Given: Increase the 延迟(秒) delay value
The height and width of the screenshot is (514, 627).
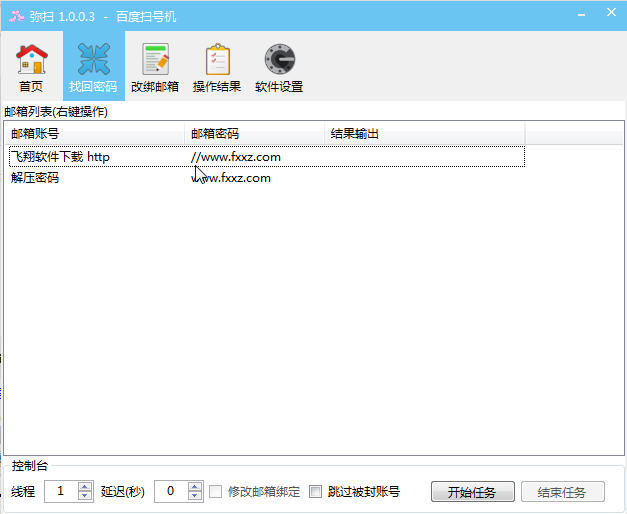Looking at the screenshot, I should [195, 487].
